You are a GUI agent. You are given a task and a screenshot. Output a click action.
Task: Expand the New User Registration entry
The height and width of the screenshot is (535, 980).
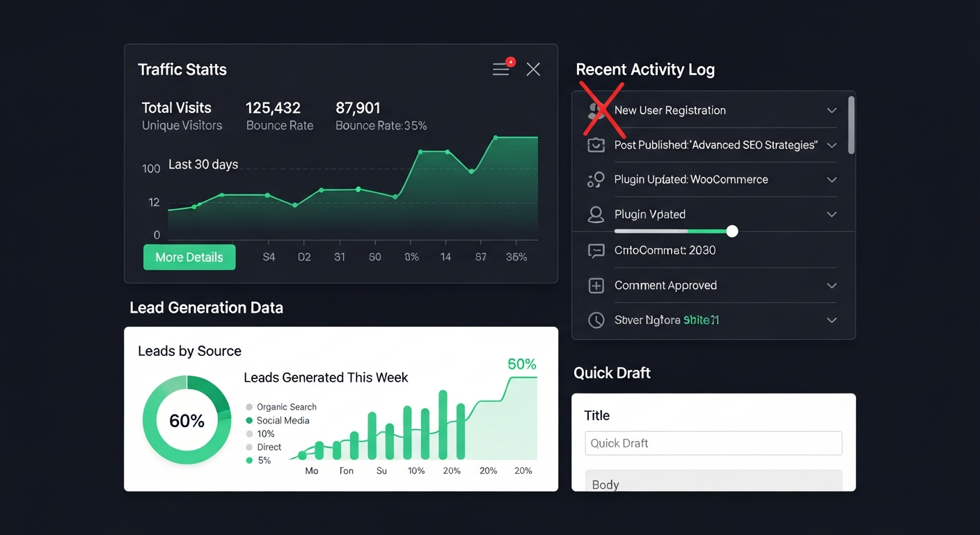pos(832,110)
